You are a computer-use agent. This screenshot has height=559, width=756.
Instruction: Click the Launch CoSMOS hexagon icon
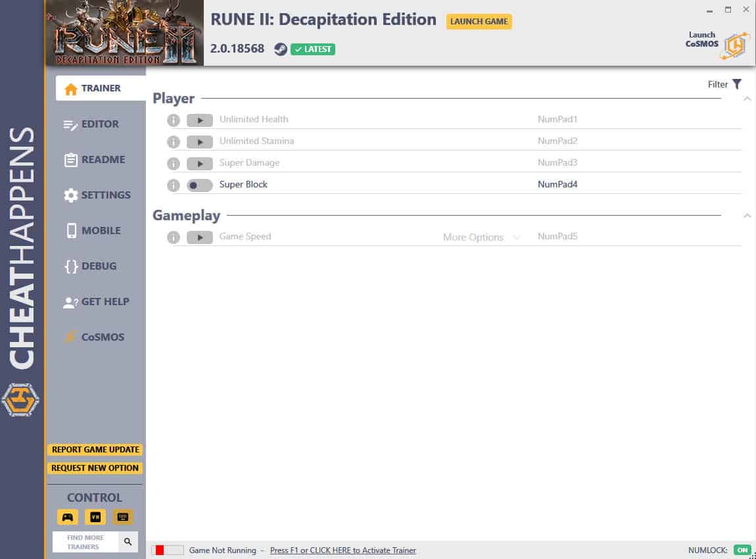pos(735,46)
